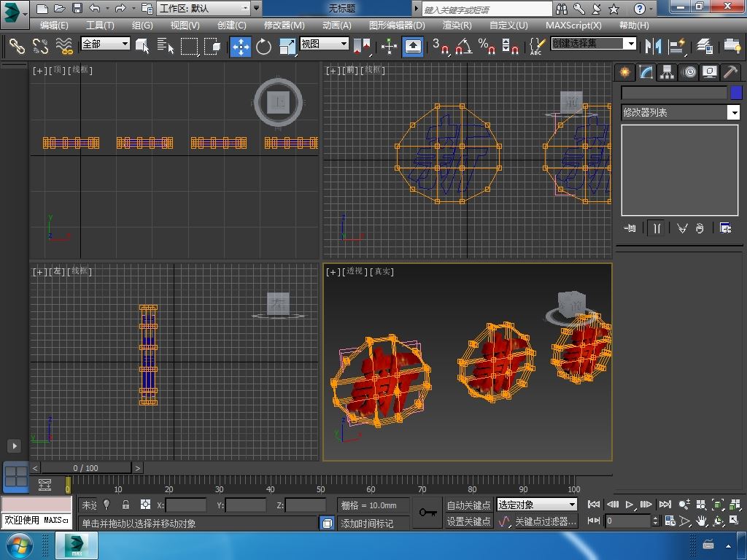This screenshot has width=747, height=560.
Task: Click 自动关键点 Auto Key button
Action: 468,505
